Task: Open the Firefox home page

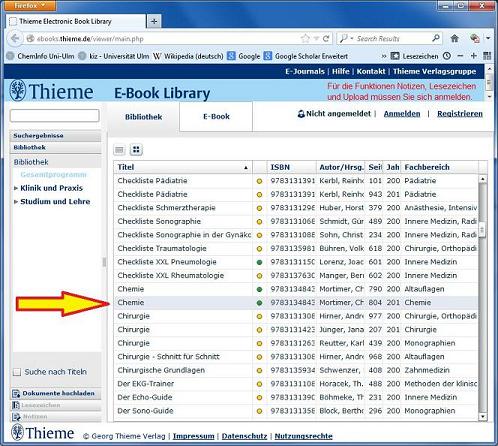Action: (x=455, y=39)
